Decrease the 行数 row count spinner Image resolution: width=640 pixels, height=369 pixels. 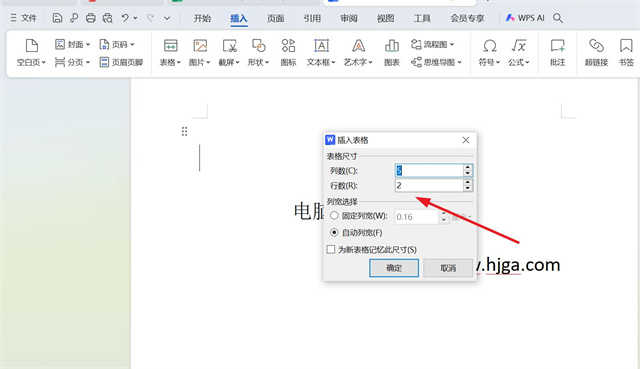click(x=468, y=189)
